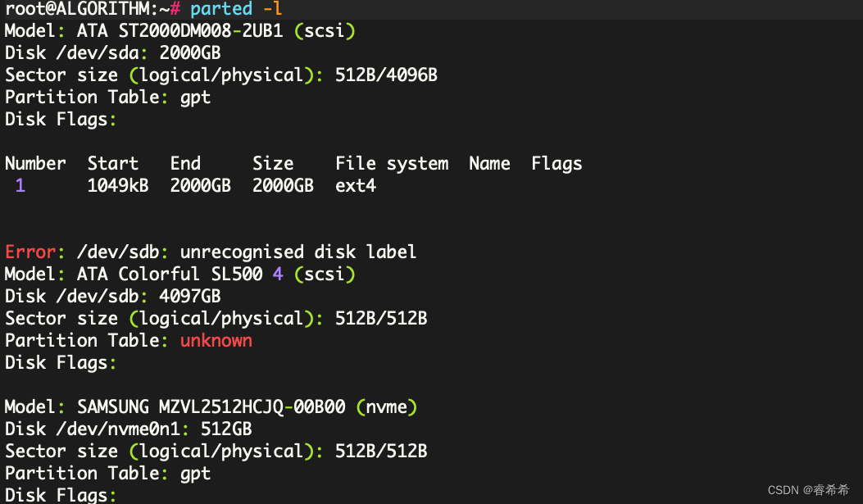Click the 1049kB start value
The image size is (863, 504).
pos(118,185)
